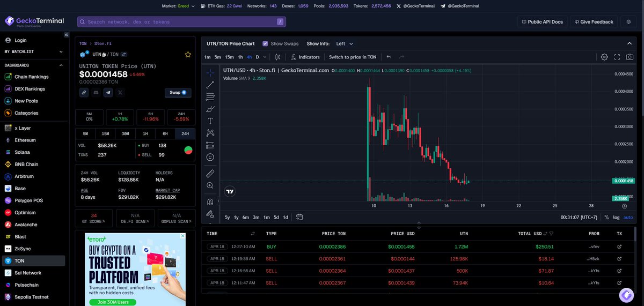Select the text annotation tool
This screenshot has width=644, height=306.
click(x=210, y=121)
